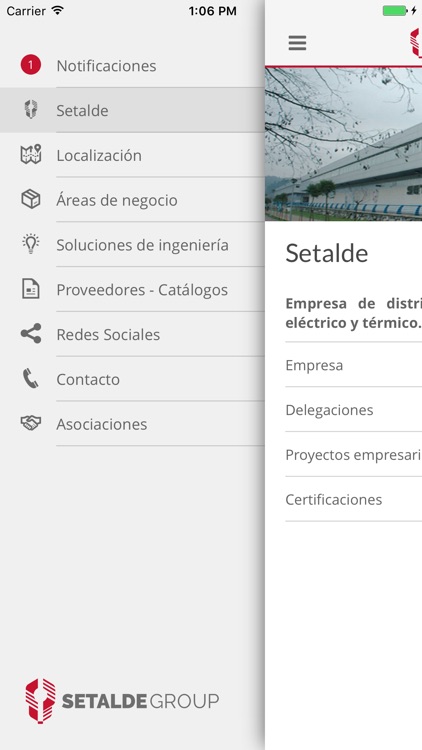
Task: Tap the Setalde Group logo at menu bottom
Action: [122, 701]
